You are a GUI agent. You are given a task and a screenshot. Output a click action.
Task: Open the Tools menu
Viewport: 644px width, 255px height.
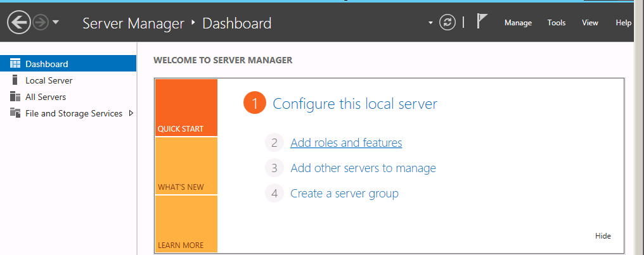tap(557, 23)
